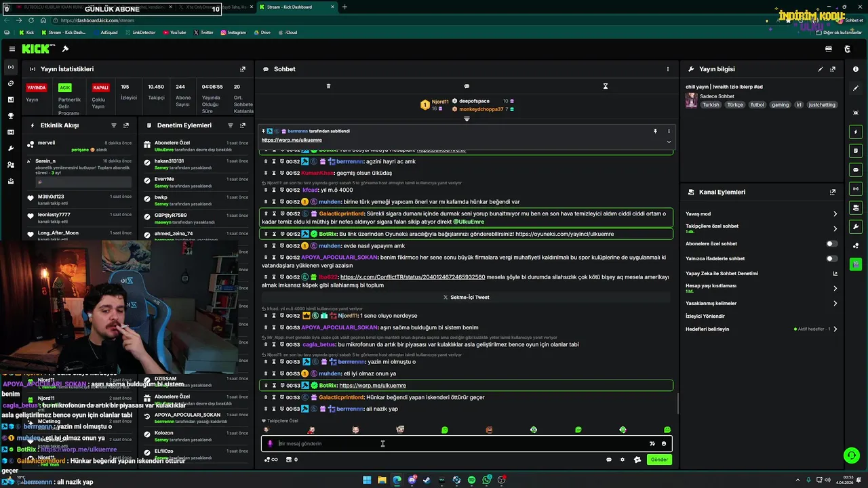Open the emoji picker in the message box
Viewport: 868px width, 488px height.
[664, 444]
